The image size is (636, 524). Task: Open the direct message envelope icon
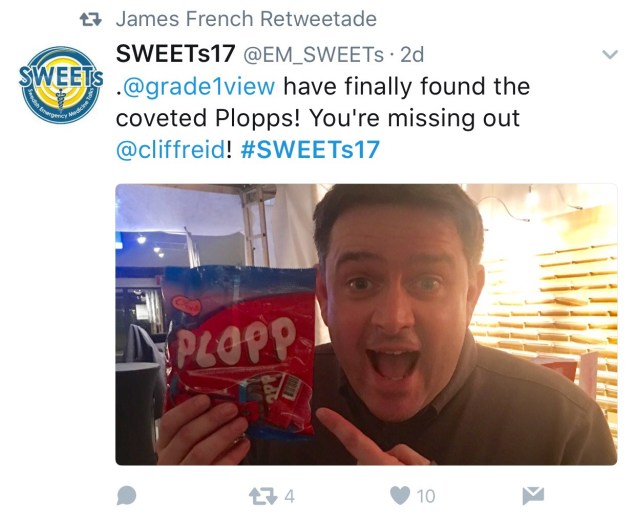tap(533, 496)
